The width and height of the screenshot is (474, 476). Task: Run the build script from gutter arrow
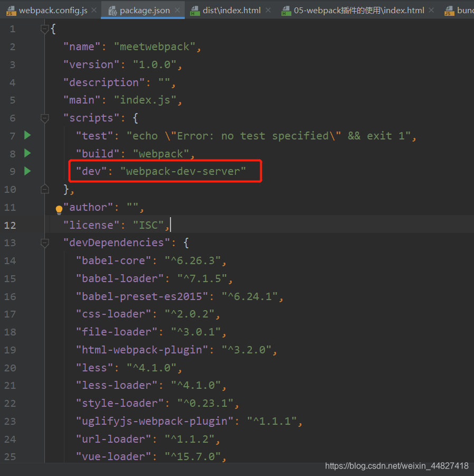[27, 153]
